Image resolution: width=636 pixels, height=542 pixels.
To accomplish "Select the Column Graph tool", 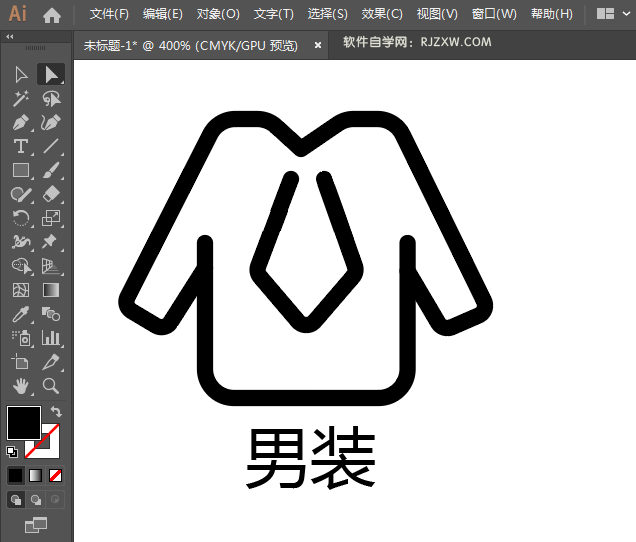I will coord(51,338).
